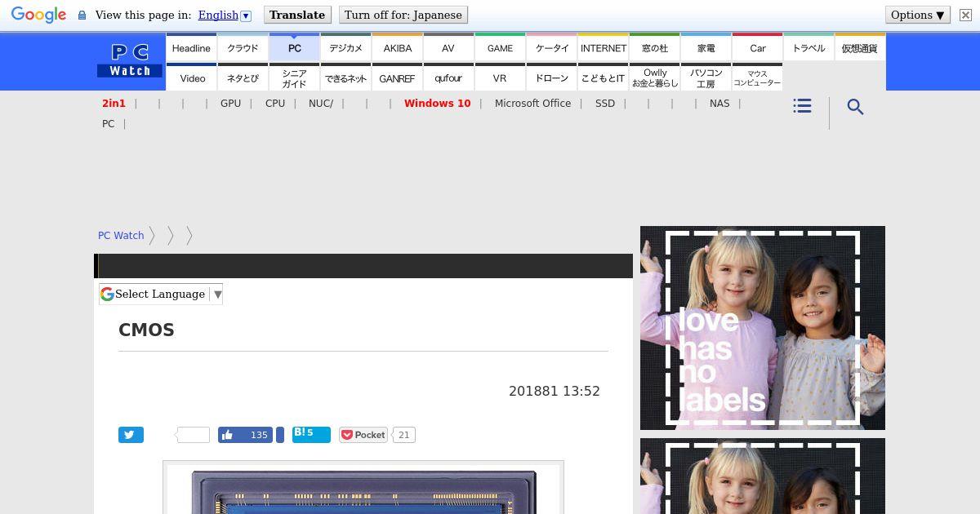The height and width of the screenshot is (514, 980).
Task: Click the article date 201881 13:52
Action: coord(555,392)
